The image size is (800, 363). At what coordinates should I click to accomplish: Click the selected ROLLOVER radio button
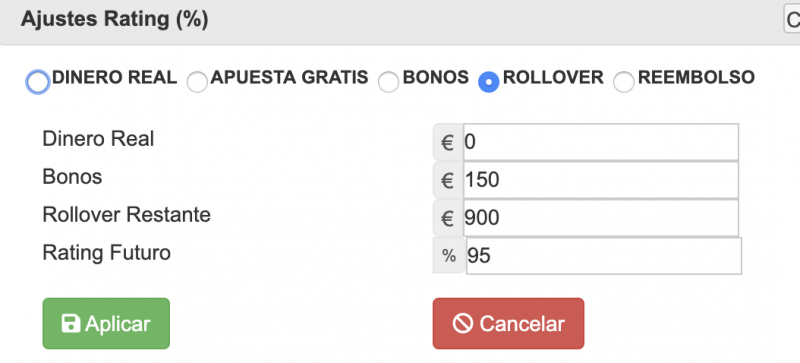pos(488,82)
